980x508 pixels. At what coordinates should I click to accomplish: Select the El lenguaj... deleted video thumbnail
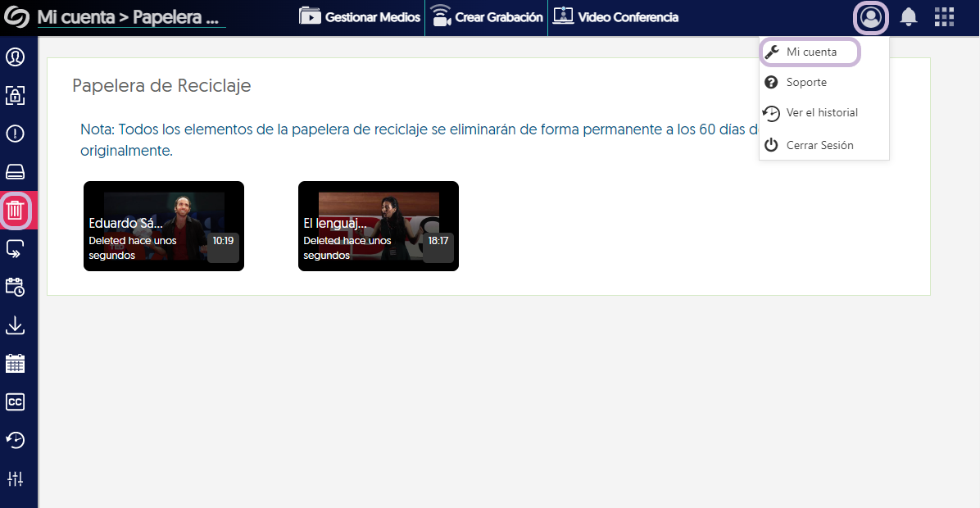[x=378, y=226]
